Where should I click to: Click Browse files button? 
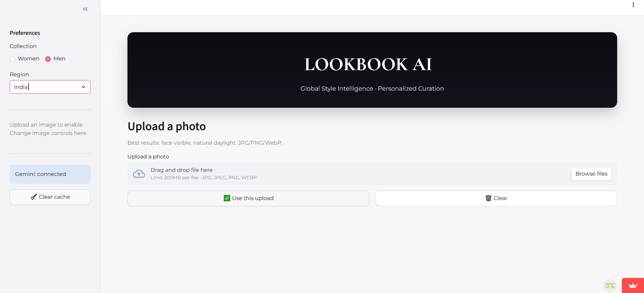[x=591, y=174]
